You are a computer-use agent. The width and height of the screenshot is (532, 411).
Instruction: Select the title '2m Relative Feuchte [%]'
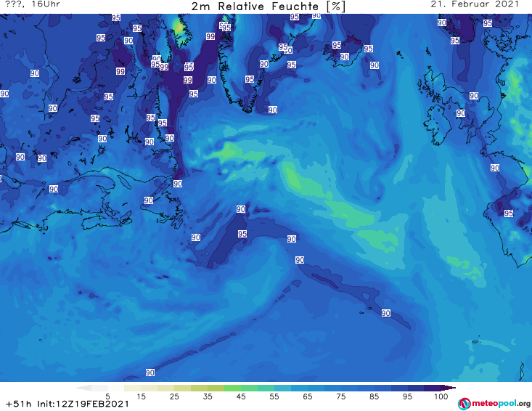pos(268,7)
